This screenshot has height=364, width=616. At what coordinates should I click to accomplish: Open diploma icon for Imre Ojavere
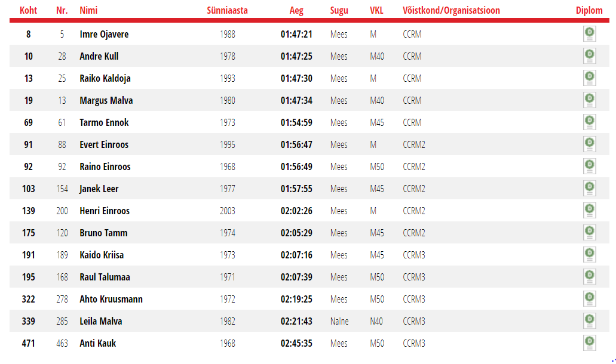click(x=589, y=34)
